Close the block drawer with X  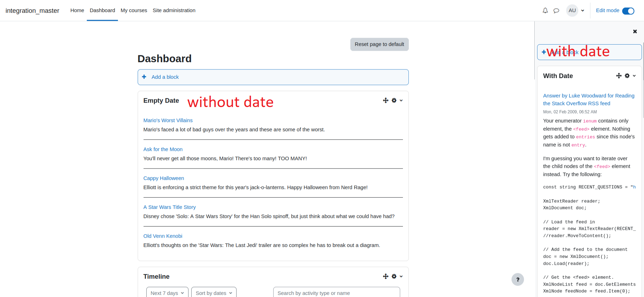tap(635, 31)
